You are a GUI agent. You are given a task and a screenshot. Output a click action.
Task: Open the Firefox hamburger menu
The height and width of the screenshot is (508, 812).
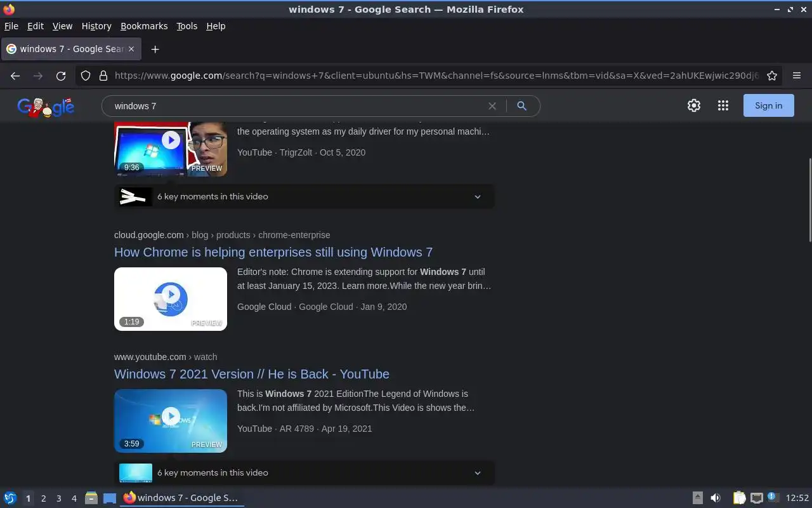[797, 76]
